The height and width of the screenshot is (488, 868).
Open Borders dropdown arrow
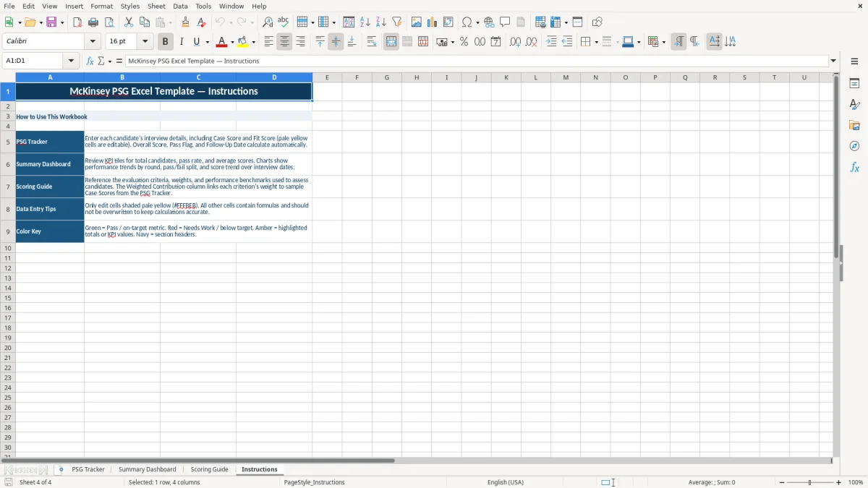(596, 42)
